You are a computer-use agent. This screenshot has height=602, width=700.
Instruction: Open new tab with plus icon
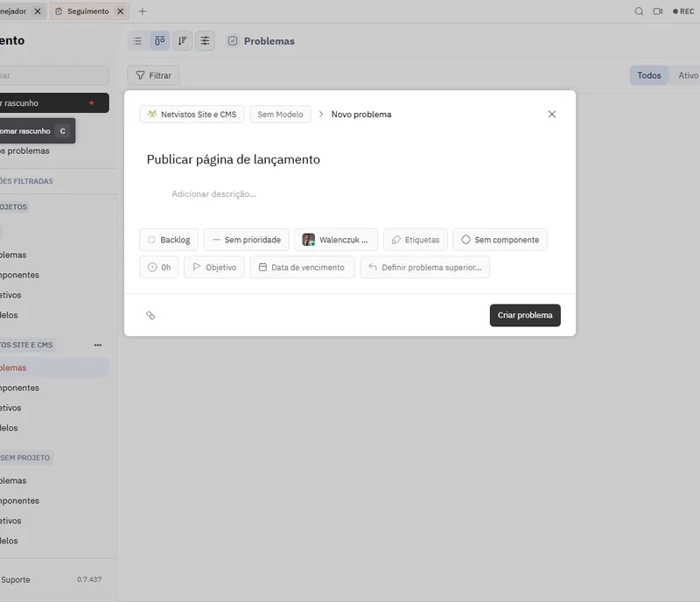142,11
